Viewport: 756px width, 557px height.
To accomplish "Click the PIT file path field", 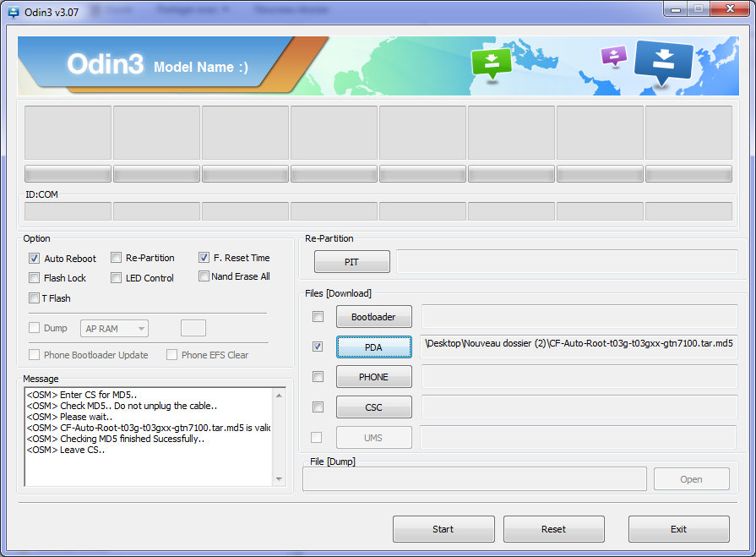I will (567, 261).
